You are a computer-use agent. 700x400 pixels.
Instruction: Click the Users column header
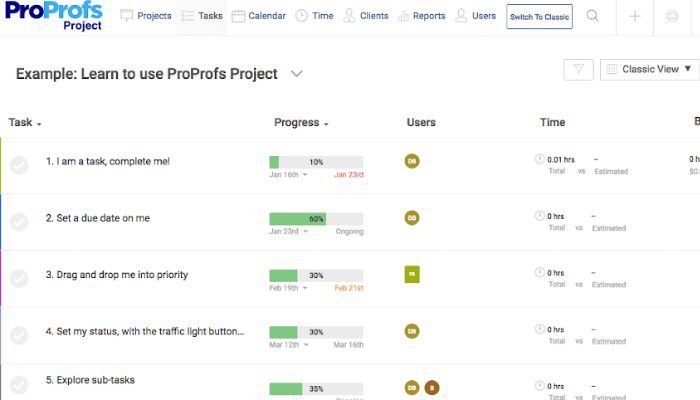[x=421, y=122]
